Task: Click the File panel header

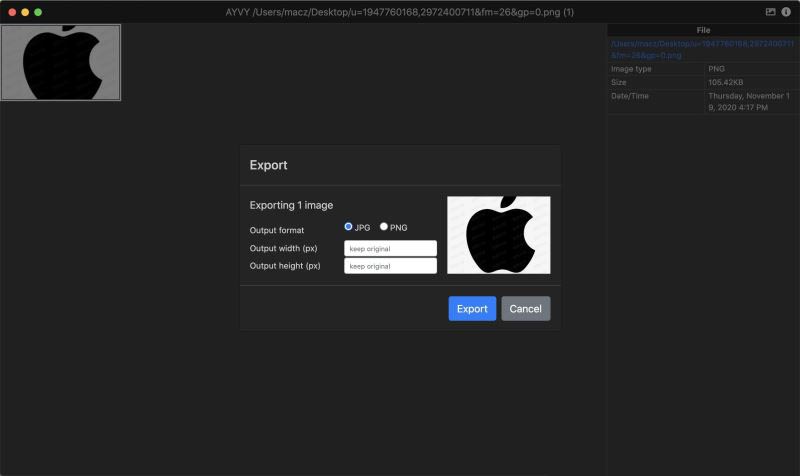Action: click(x=703, y=30)
